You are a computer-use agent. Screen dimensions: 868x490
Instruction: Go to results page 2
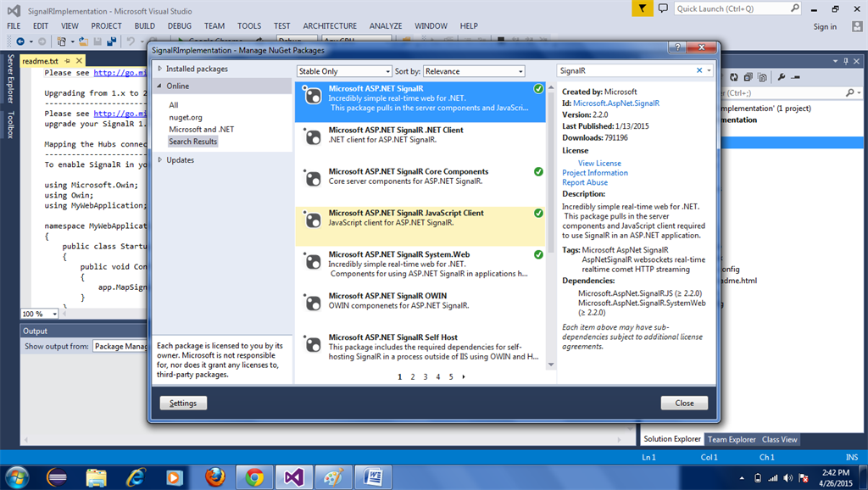point(413,376)
